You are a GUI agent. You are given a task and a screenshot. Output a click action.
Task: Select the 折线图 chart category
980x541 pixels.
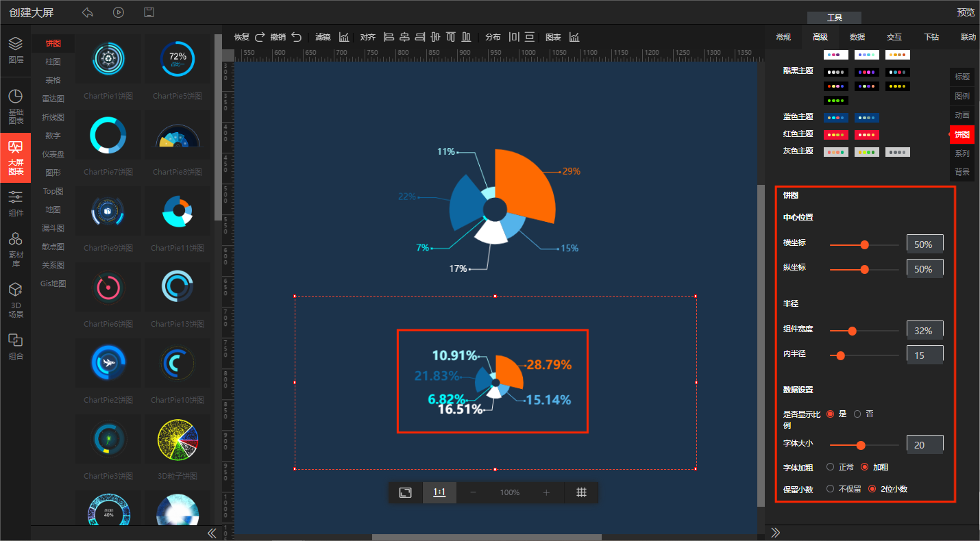tap(53, 117)
